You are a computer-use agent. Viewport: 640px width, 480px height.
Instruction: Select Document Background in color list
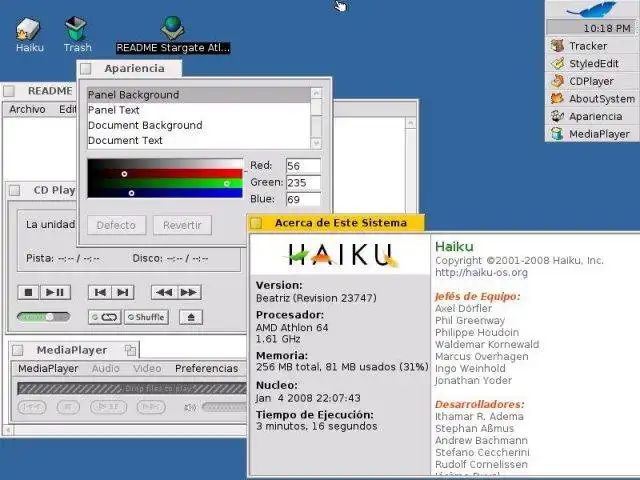tap(199, 125)
